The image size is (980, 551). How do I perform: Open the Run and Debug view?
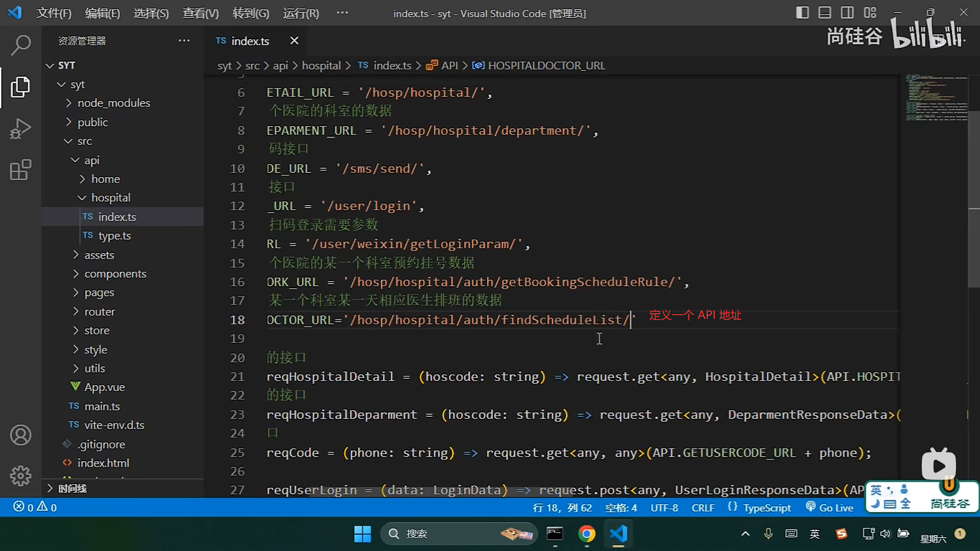pos(20,129)
